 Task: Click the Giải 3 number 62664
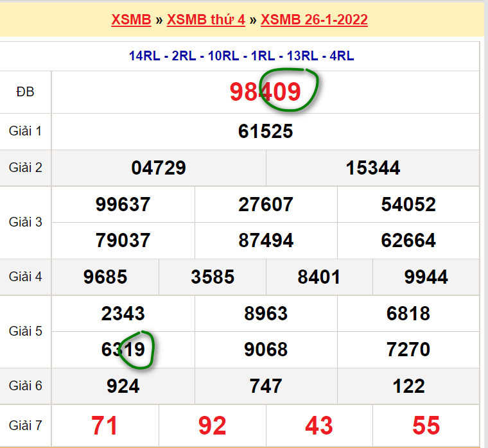coord(408,241)
